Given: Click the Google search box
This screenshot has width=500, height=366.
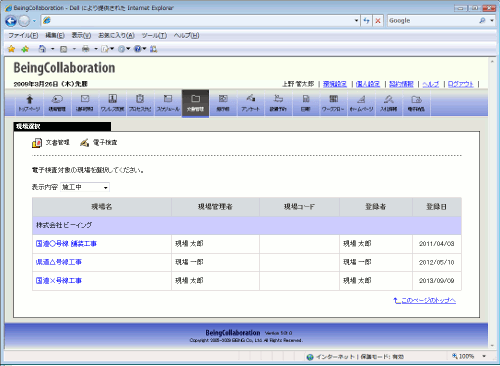Looking at the screenshot, I should (433, 21).
